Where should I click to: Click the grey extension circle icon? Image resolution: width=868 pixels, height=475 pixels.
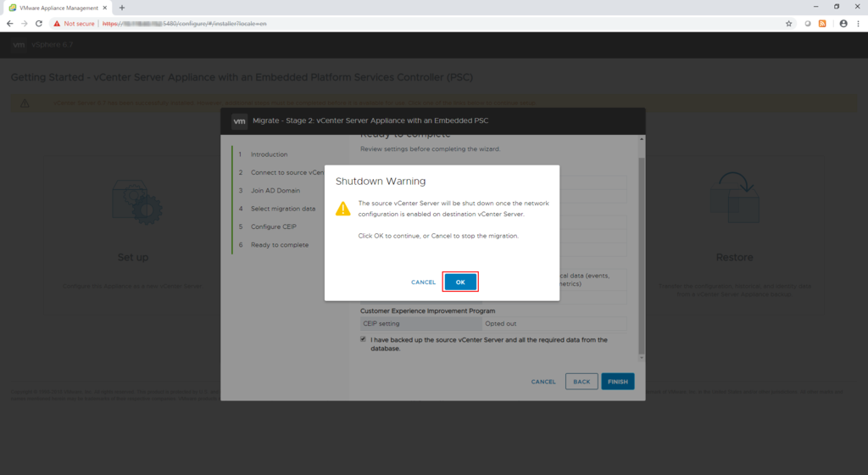[808, 24]
